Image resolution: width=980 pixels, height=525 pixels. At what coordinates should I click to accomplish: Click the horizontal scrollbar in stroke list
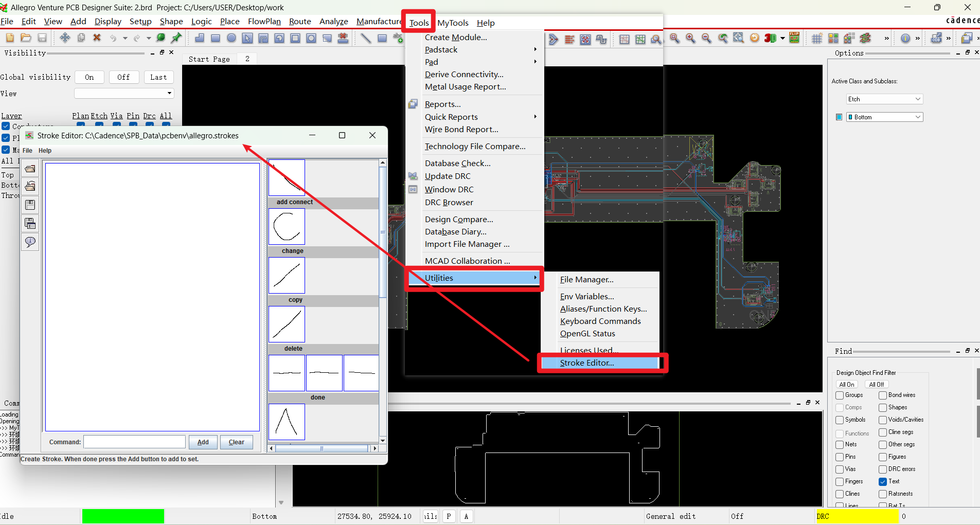point(323,448)
